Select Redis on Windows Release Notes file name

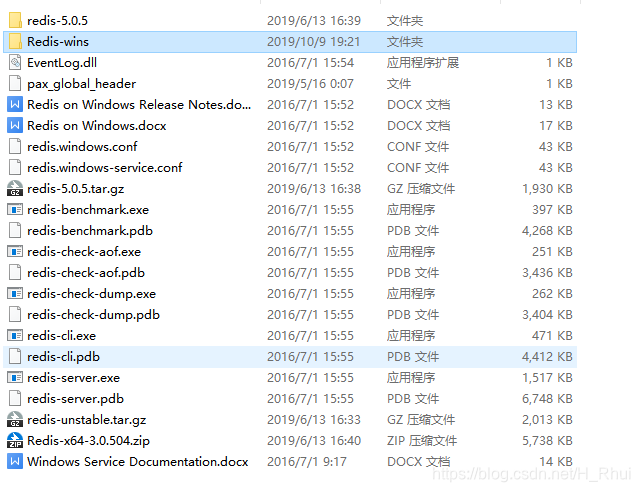[139, 105]
